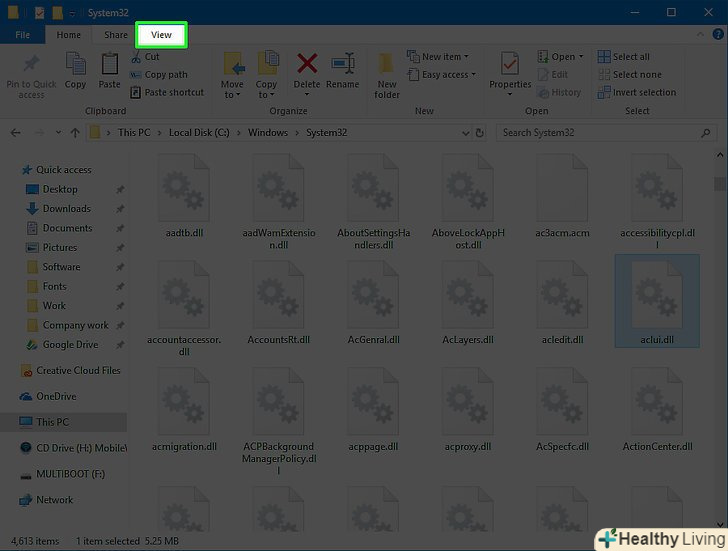Image resolution: width=728 pixels, height=551 pixels.
Task: Open Desktop in the navigation pane
Action: [52, 189]
